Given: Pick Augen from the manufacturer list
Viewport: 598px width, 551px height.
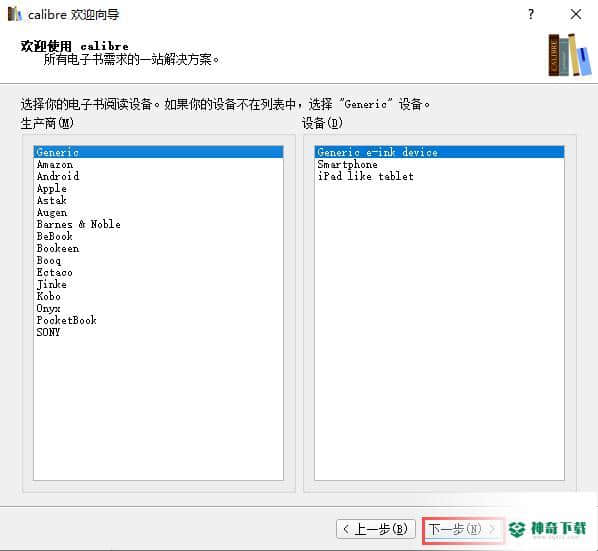Looking at the screenshot, I should [x=158, y=212].
